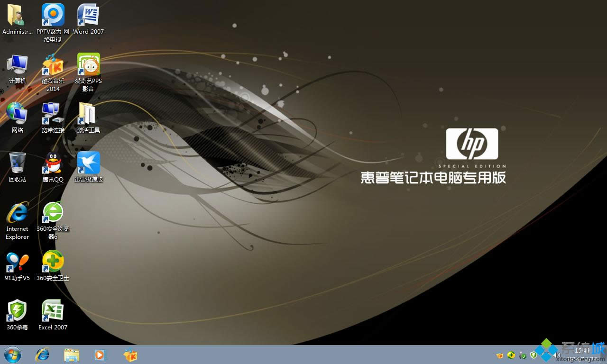Open the Recycle Bin

[x=17, y=164]
